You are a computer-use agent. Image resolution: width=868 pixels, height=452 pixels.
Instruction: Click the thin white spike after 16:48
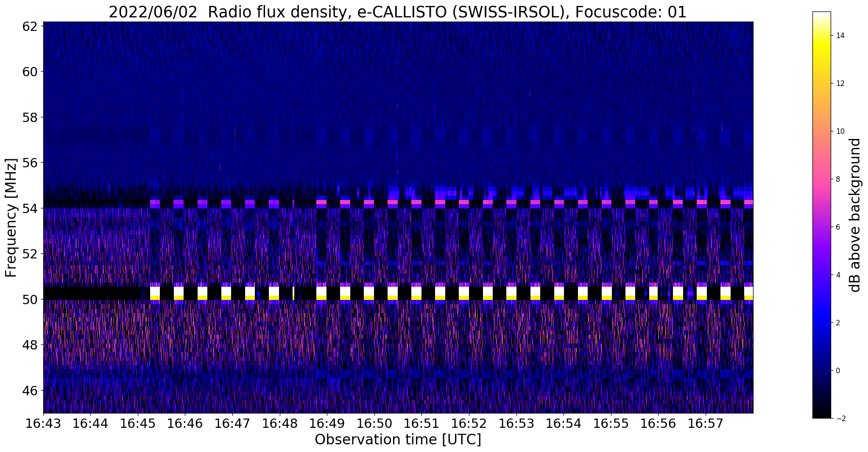(293, 293)
